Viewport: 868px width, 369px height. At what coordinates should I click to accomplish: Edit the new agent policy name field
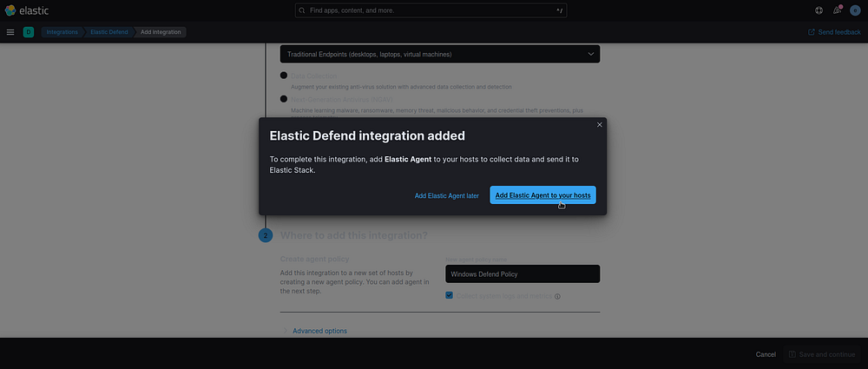[523, 273]
